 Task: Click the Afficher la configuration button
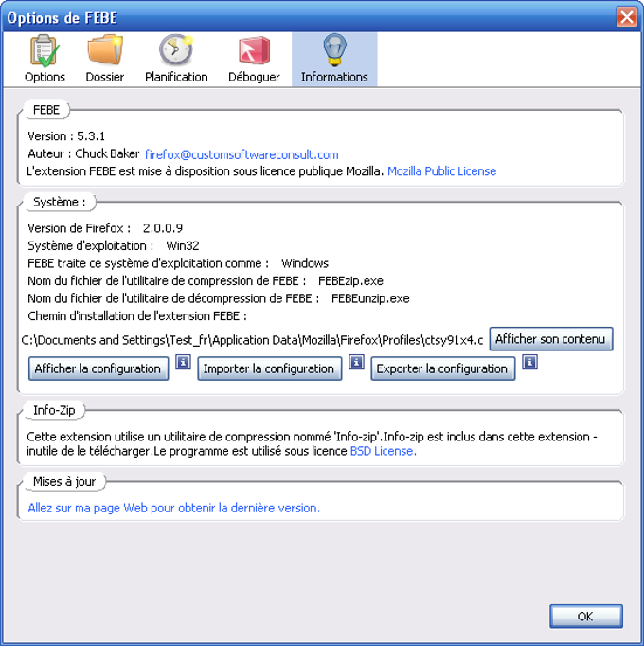(x=98, y=368)
